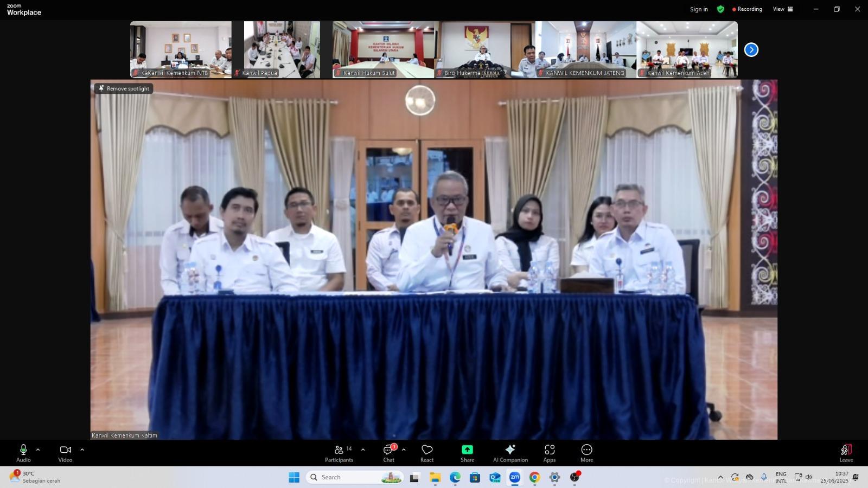Switch to Zoom taskbar icon
The image size is (868, 488).
[x=514, y=477]
